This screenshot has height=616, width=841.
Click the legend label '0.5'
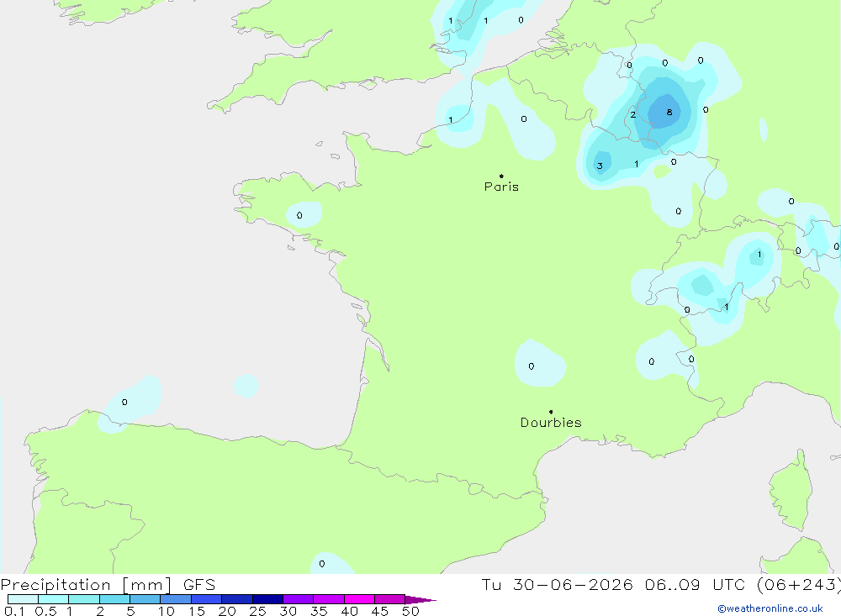(45, 611)
